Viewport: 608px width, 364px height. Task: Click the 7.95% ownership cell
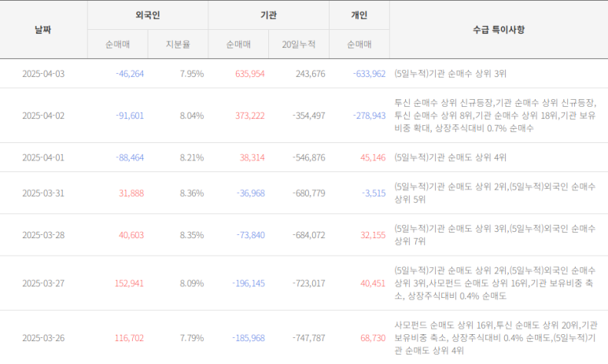pos(192,74)
